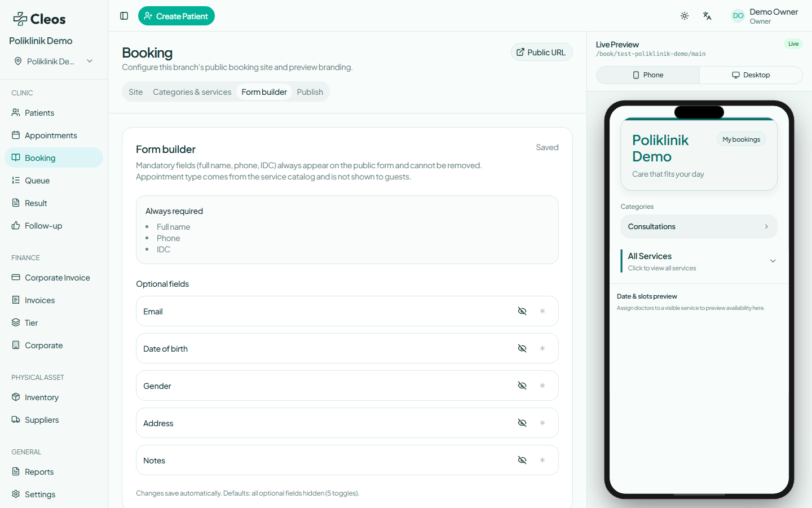Toggle the sidebar panel icon

(x=124, y=16)
